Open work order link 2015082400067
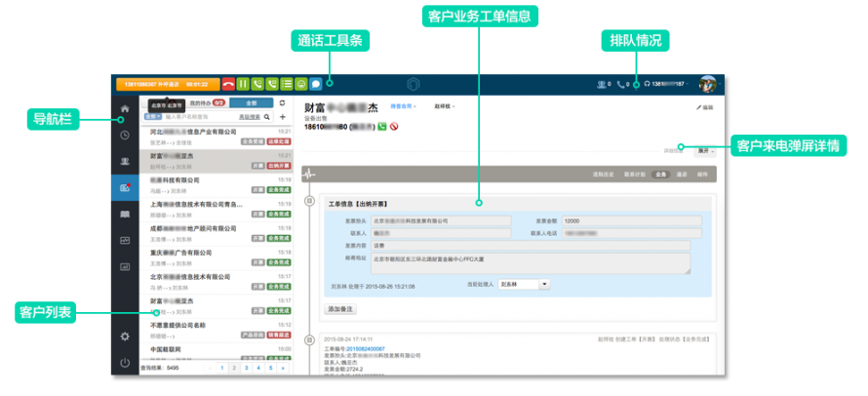 [366, 349]
